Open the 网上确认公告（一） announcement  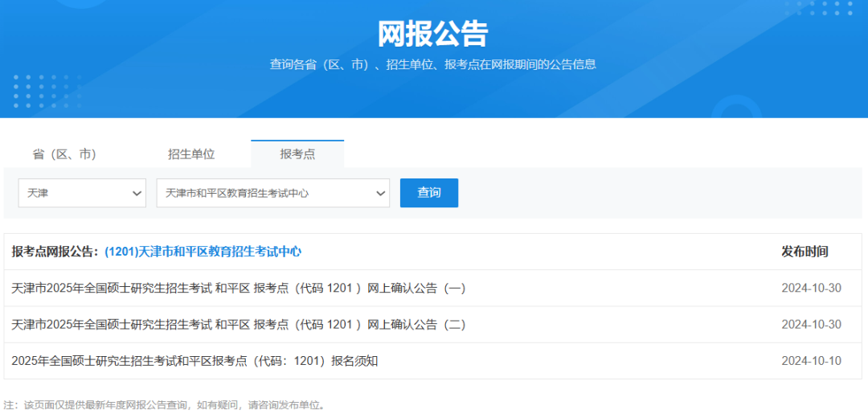click(239, 288)
